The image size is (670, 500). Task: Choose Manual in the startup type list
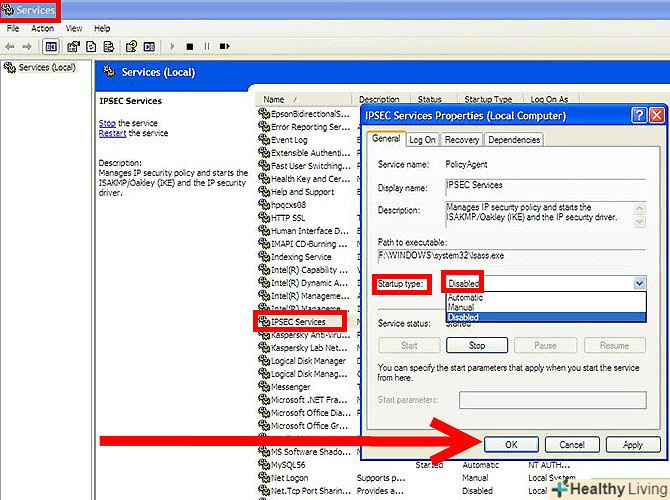pyautogui.click(x=546, y=307)
